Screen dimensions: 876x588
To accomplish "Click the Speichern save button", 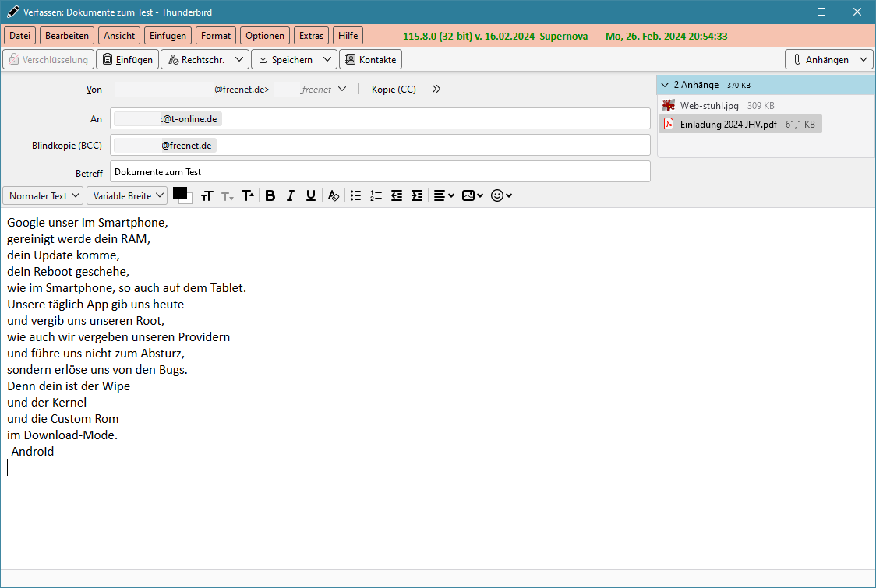I will 286,60.
